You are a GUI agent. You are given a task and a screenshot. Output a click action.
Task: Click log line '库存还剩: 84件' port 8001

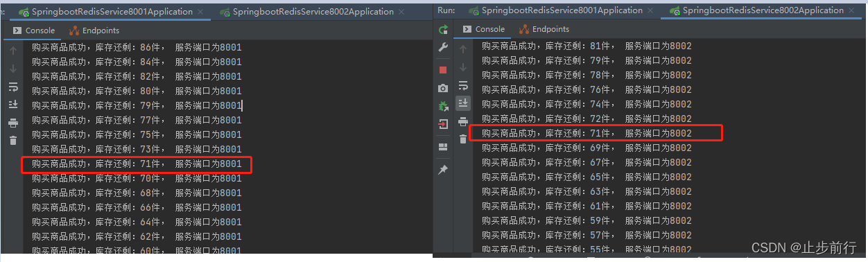(x=137, y=62)
